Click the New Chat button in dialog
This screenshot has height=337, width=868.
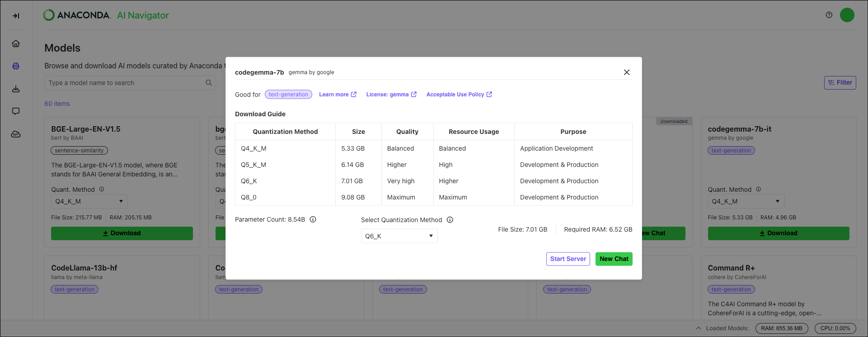[614, 259]
